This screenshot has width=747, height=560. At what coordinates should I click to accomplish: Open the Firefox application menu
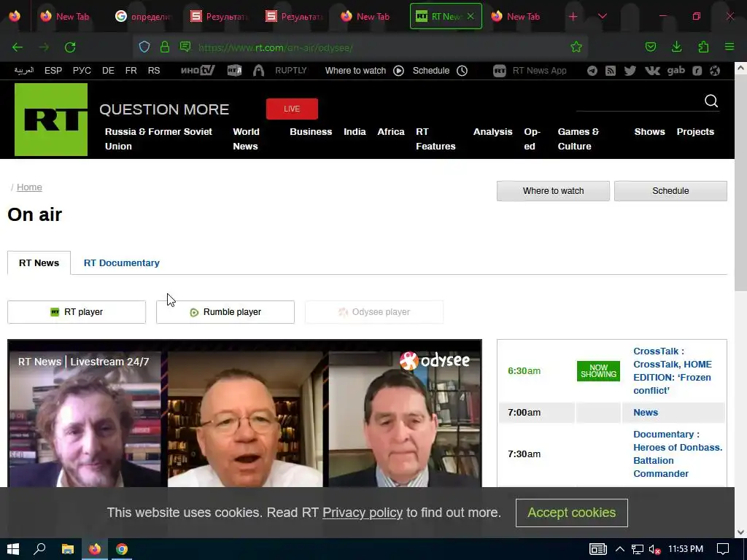click(x=729, y=47)
